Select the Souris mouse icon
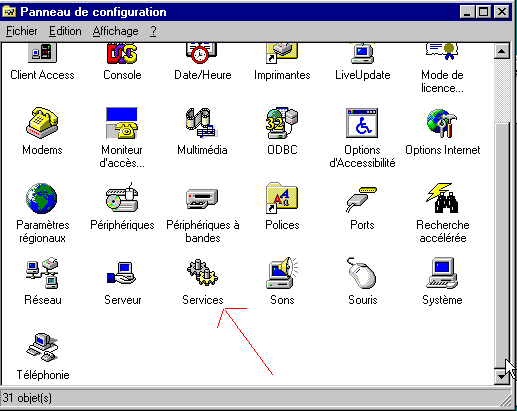This screenshot has width=517, height=411. [362, 273]
